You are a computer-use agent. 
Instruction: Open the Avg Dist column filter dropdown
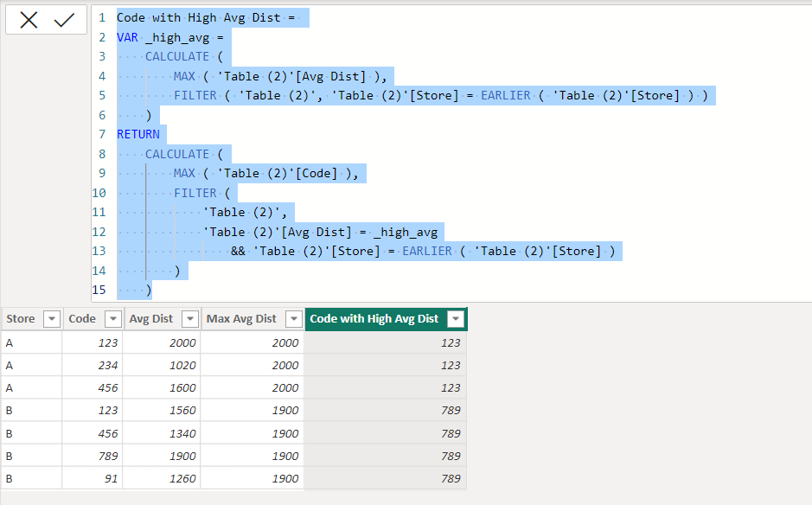point(190,319)
